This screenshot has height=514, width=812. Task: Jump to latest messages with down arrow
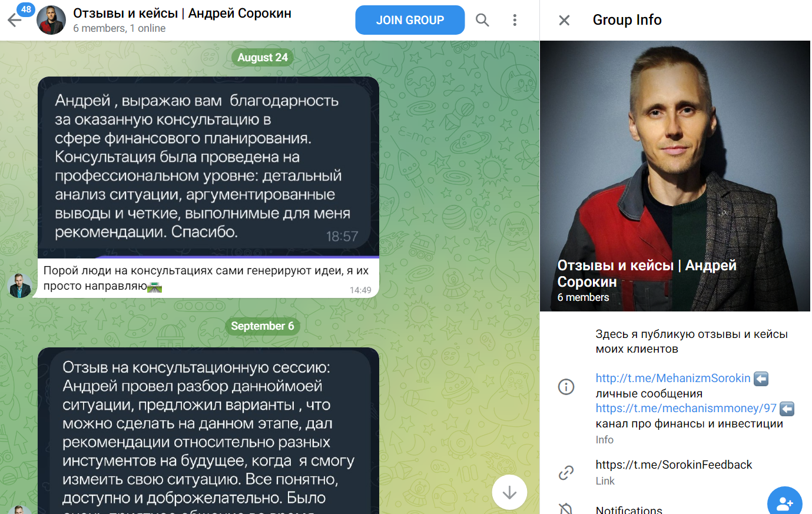click(x=509, y=492)
